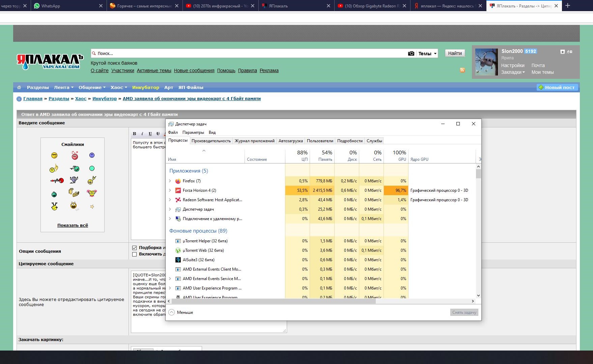Viewport: 593px width, 364px height.
Task: Insert the red smiley with hearts
Action: pyautogui.click(x=75, y=155)
